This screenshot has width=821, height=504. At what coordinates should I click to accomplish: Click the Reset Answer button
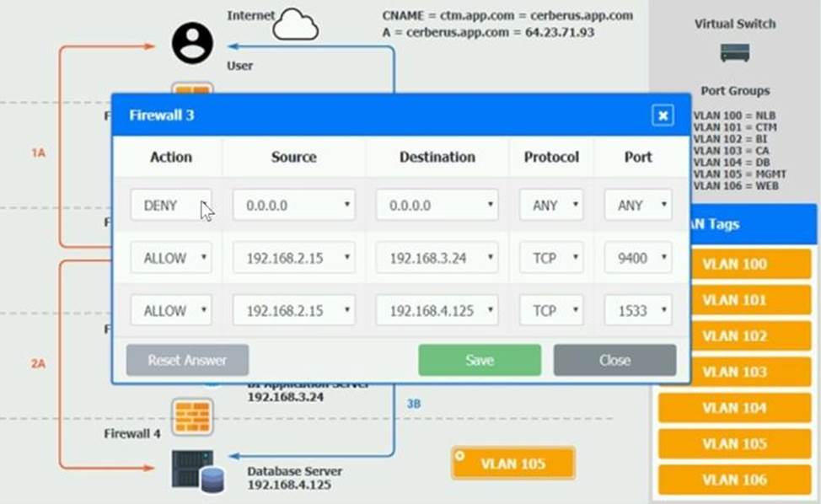[x=187, y=360]
